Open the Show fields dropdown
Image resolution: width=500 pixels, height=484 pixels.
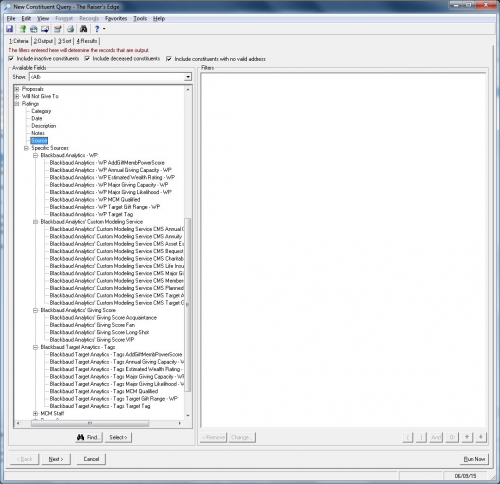pos(188,77)
